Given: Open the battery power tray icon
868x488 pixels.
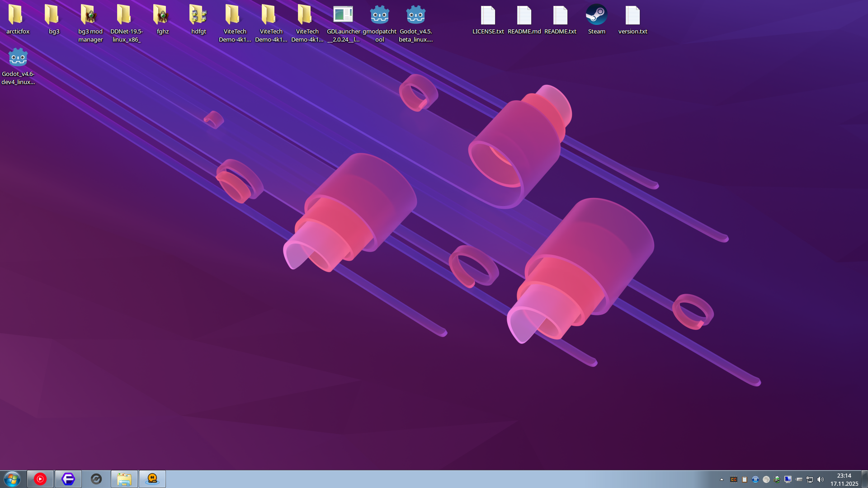Looking at the screenshot, I should click(777, 479).
